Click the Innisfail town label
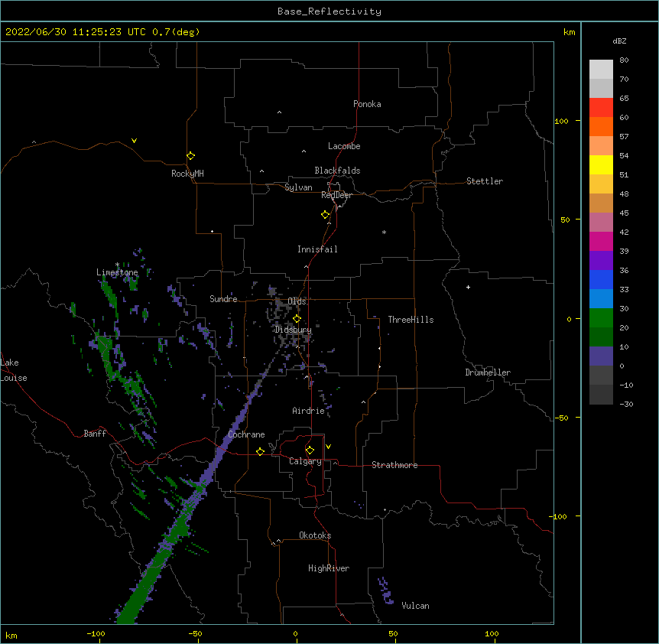659x644 pixels. point(317,249)
